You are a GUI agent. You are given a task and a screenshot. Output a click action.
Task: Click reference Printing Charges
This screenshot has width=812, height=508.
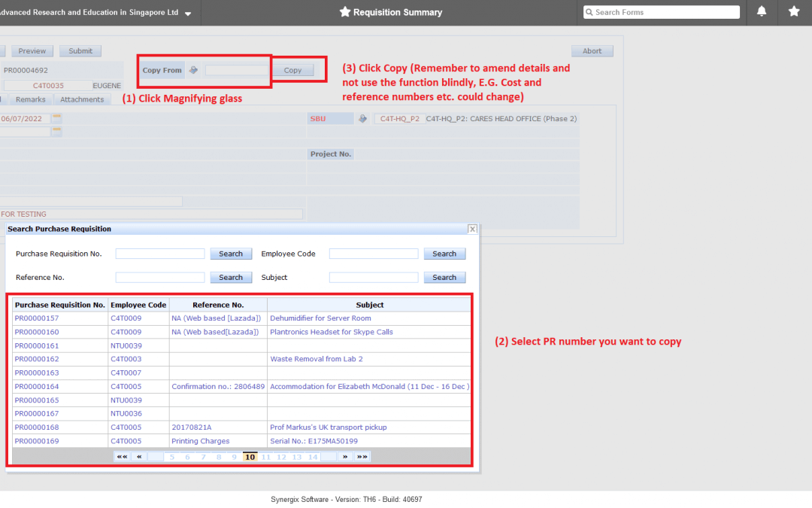click(x=201, y=441)
